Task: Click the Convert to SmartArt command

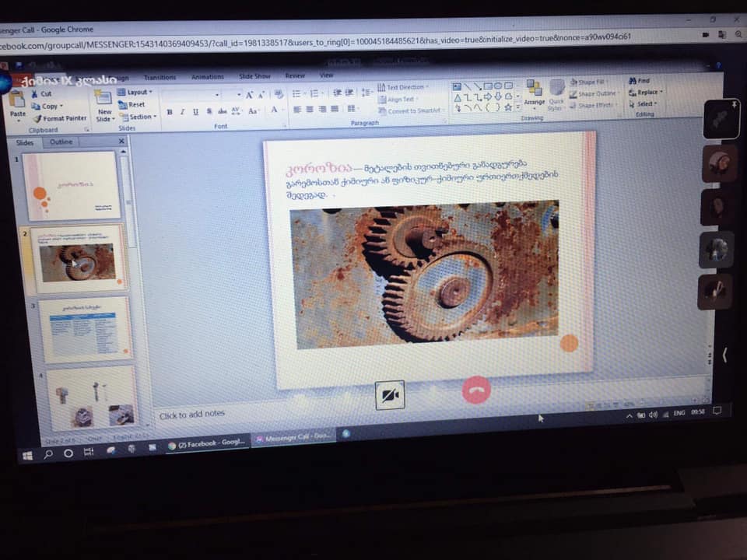Action: 410,110
